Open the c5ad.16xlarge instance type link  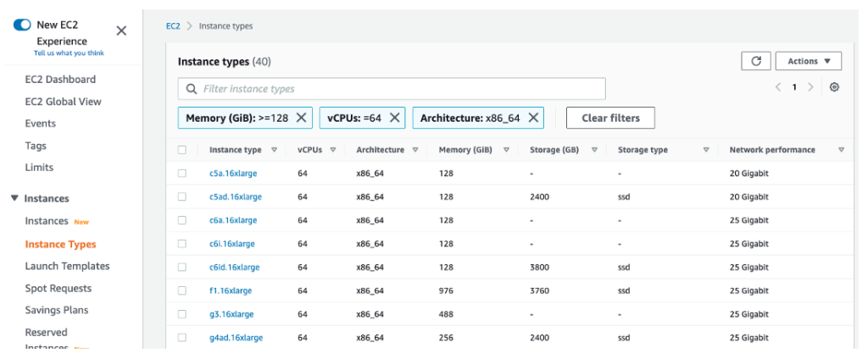(236, 197)
